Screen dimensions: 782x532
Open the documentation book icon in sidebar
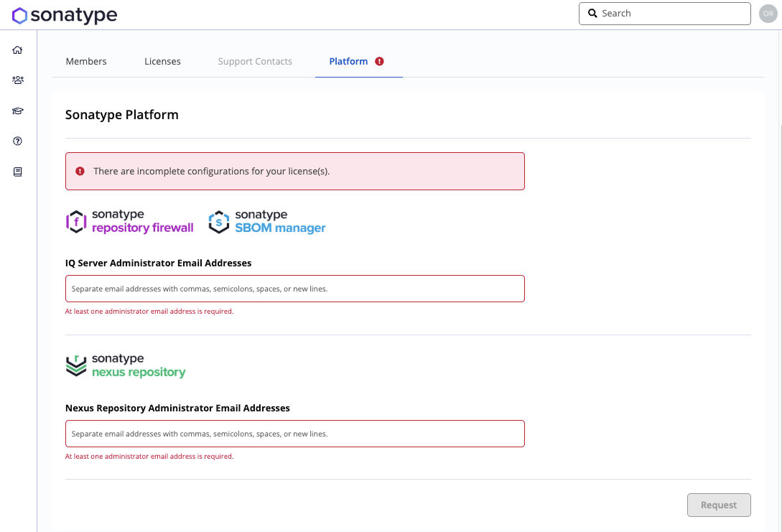[17, 172]
